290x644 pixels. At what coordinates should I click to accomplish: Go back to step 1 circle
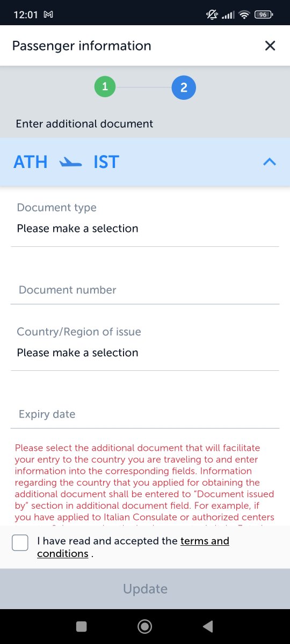(105, 87)
